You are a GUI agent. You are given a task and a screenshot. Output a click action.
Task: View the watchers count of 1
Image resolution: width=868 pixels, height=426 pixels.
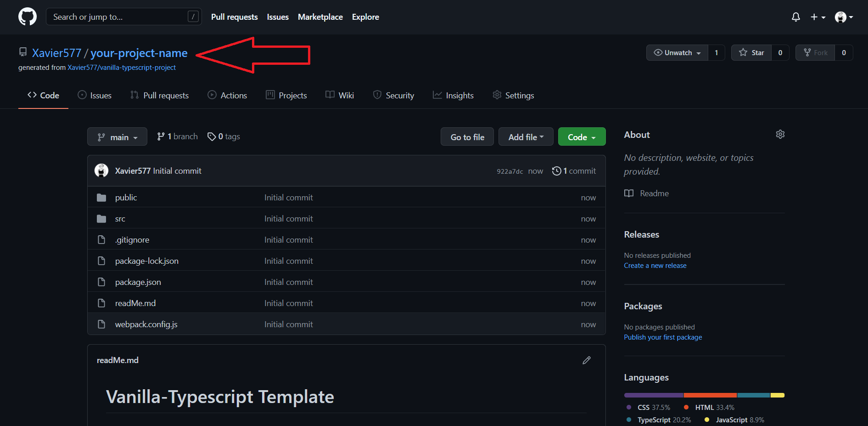click(717, 53)
